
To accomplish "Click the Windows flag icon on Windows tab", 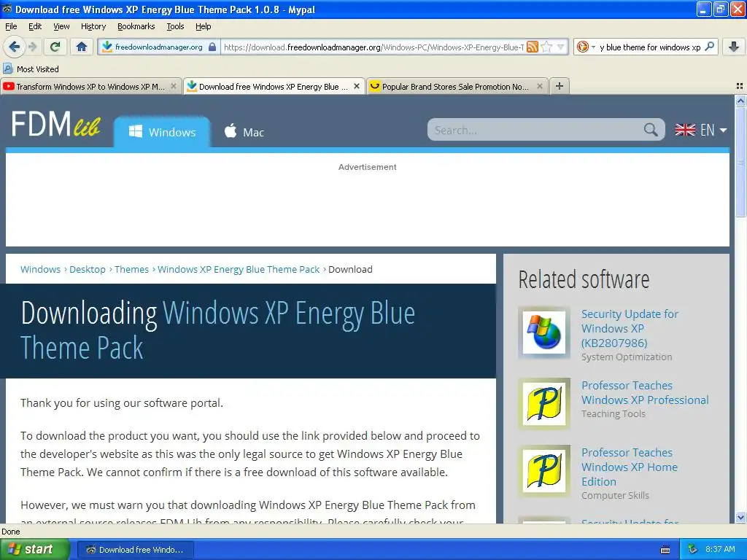I will 135,131.
